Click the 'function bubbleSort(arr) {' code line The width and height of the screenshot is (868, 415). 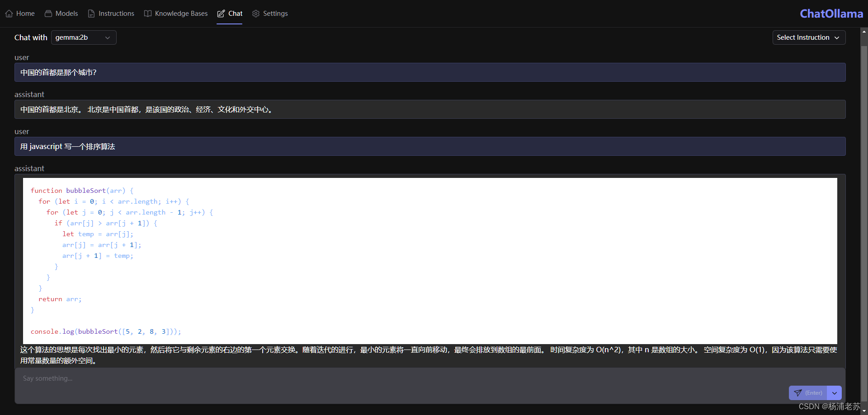pyautogui.click(x=82, y=191)
